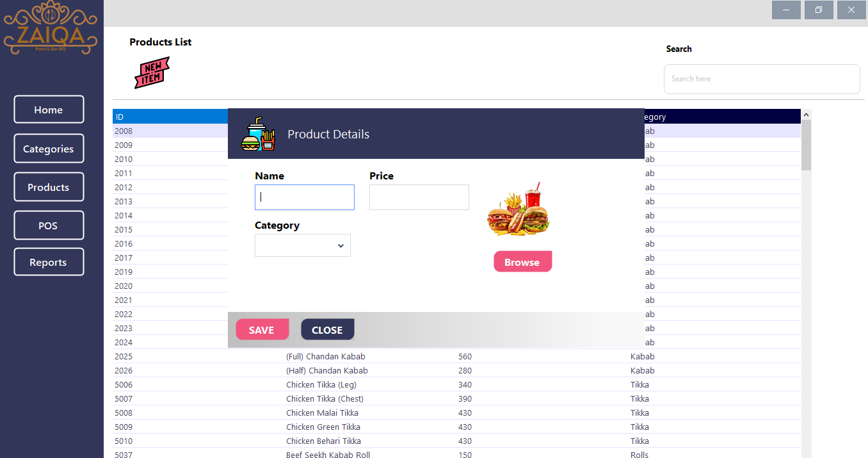This screenshot has width=868, height=458.
Task: Click the scrollbar up arrow
Action: click(806, 115)
